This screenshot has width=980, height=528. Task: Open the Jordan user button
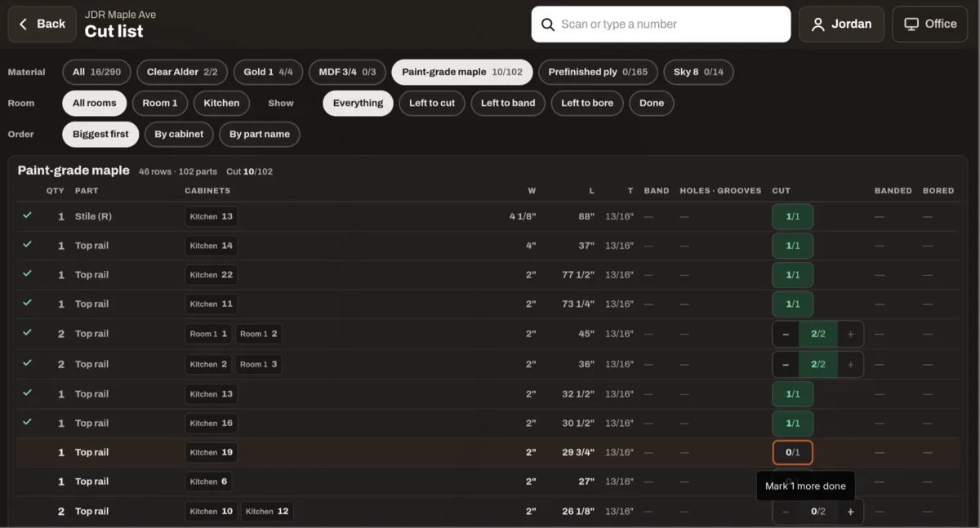click(x=842, y=24)
